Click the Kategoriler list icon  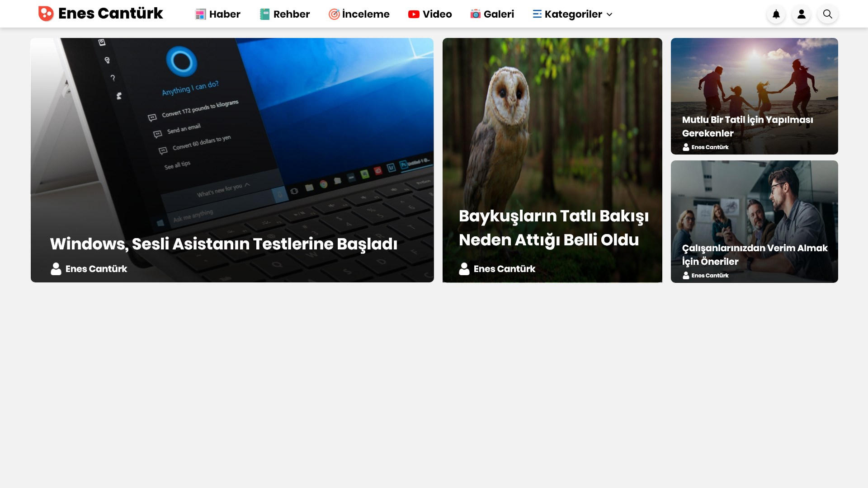click(x=537, y=14)
